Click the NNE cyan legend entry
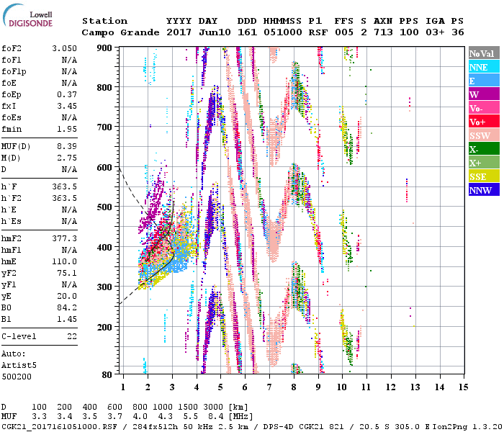The width and height of the screenshot is (504, 432). click(x=483, y=67)
